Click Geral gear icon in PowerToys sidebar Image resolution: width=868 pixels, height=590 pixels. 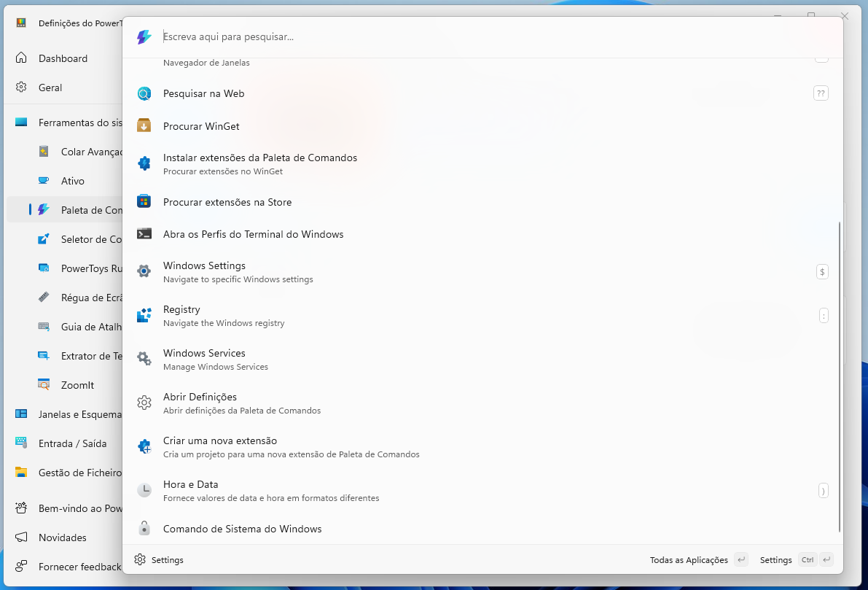click(21, 88)
